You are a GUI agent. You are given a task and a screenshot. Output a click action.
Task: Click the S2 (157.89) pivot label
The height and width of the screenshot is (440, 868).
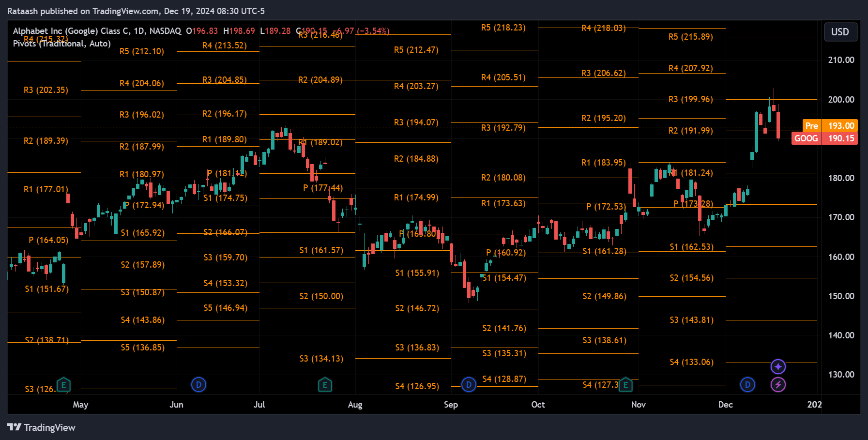coord(143,265)
